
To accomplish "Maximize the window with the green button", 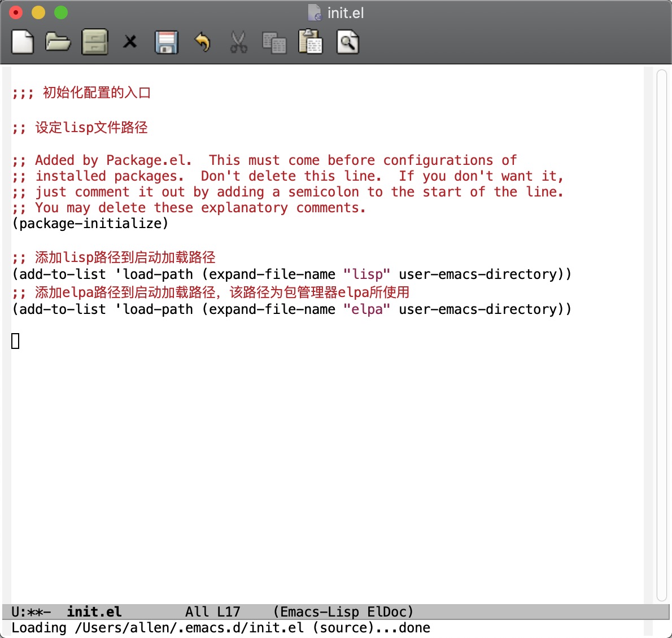I will point(61,13).
